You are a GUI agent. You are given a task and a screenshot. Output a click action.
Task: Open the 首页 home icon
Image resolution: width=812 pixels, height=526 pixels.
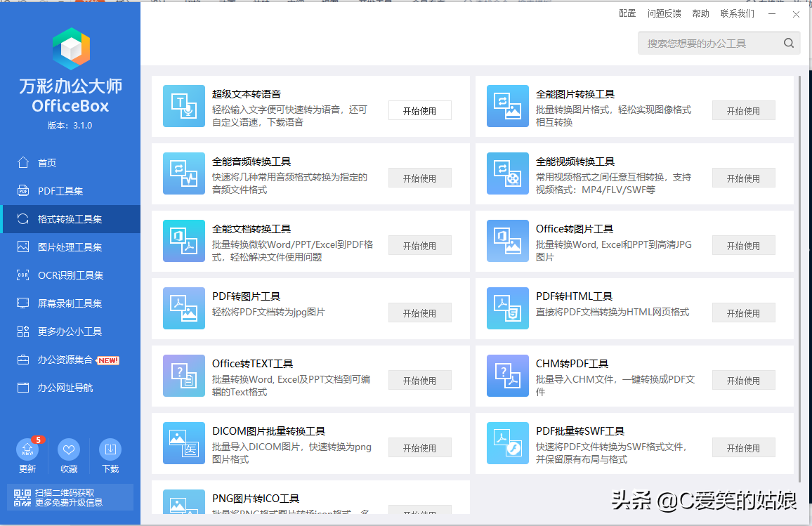coord(23,162)
